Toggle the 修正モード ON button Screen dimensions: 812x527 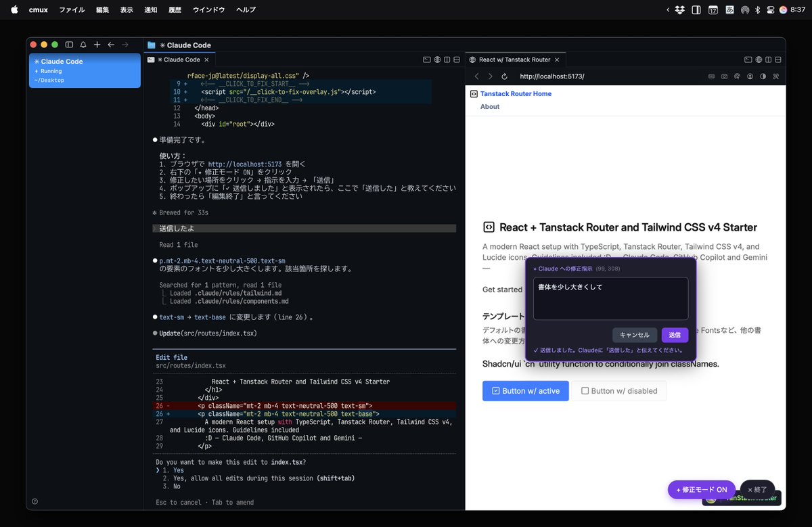pyautogui.click(x=701, y=490)
